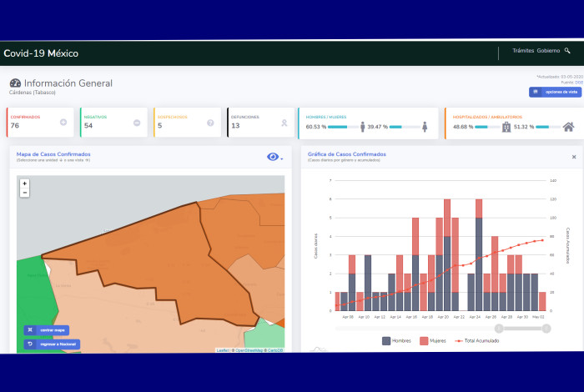584x392 pixels.
Task: Click the person icon on Defunciones card
Action: tap(284, 123)
